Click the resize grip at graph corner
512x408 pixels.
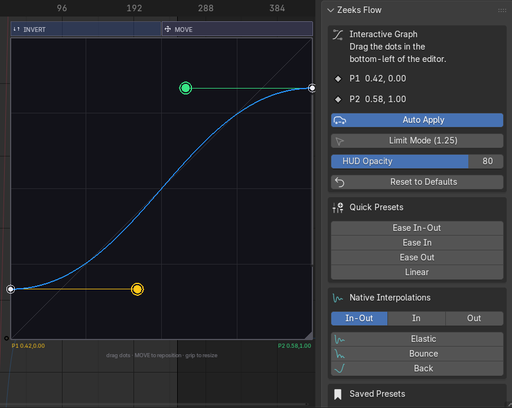[308, 335]
